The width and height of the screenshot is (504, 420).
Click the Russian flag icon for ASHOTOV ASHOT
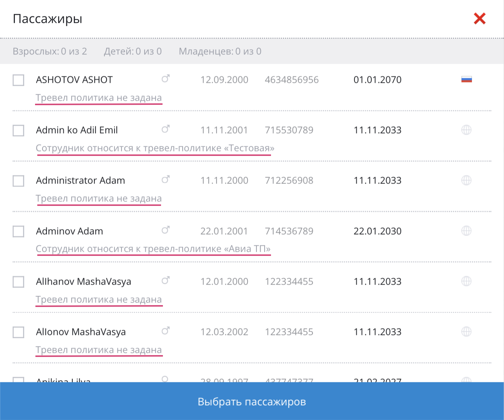point(466,79)
